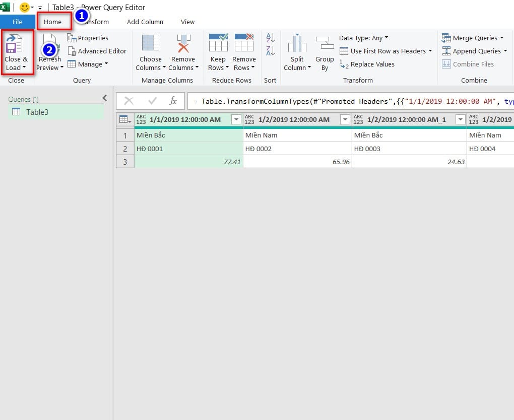Open filter dropdown for 1/1/2019 column
Image resolution: width=514 pixels, height=420 pixels.
[x=235, y=119]
